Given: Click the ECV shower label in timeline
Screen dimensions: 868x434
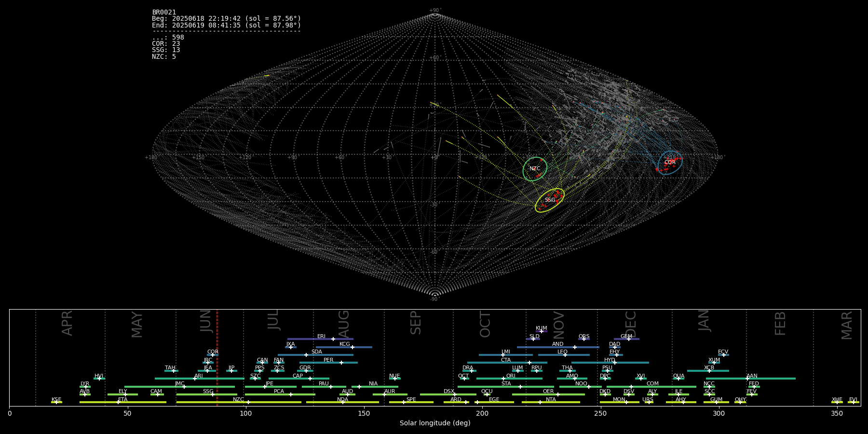Looking at the screenshot, I should tap(723, 352).
